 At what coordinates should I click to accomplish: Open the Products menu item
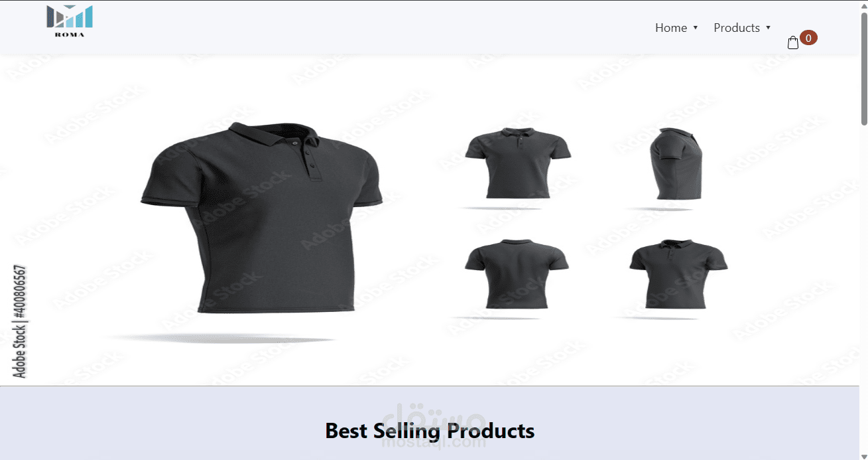click(x=737, y=28)
